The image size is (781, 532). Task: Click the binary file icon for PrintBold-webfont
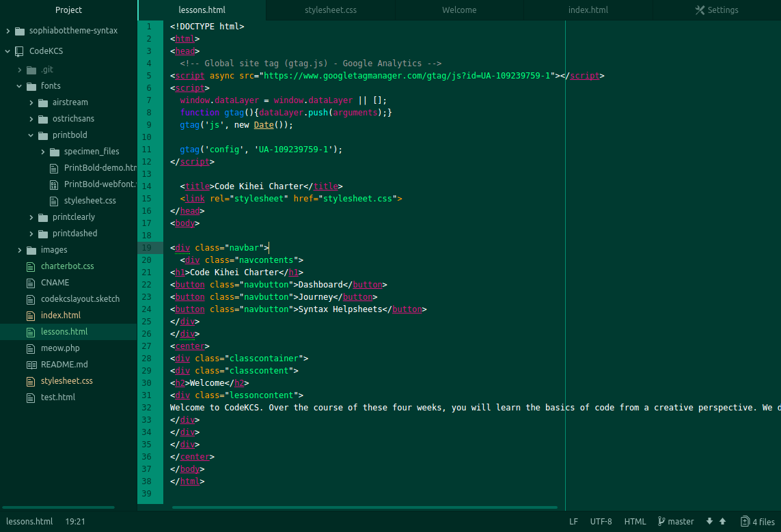coord(54,184)
